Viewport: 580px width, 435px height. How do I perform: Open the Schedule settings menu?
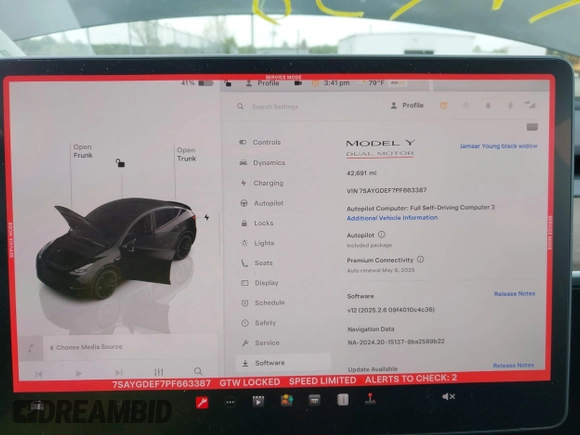(x=263, y=303)
